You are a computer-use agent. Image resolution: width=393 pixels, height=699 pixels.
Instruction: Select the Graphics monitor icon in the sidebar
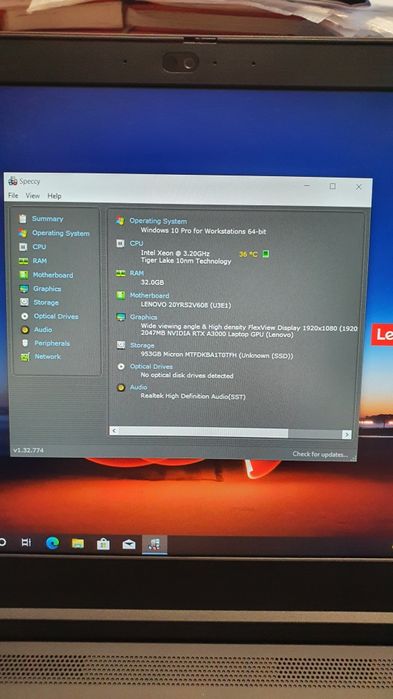click(24, 289)
